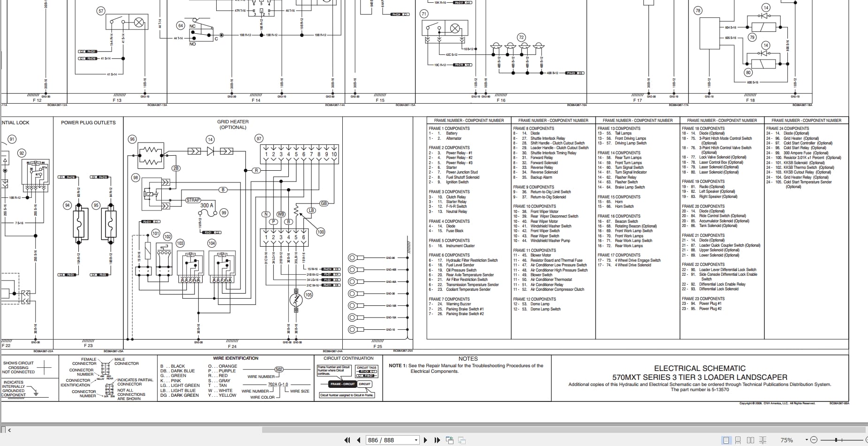Enable two-page continuous layout

click(762, 440)
